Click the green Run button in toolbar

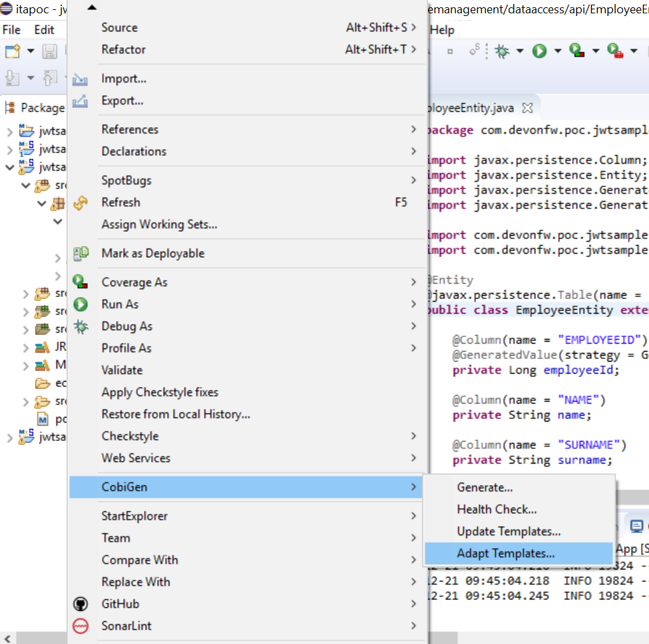point(539,51)
